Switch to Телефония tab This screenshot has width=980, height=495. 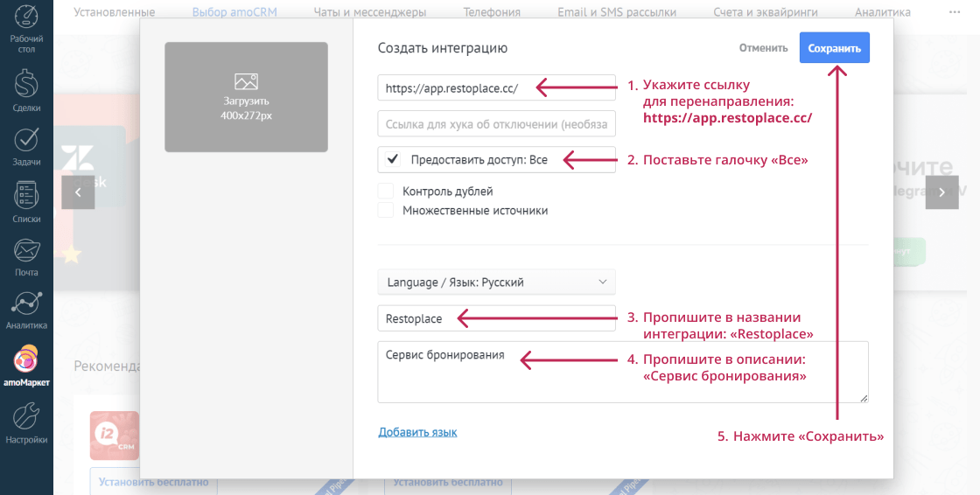tap(492, 12)
